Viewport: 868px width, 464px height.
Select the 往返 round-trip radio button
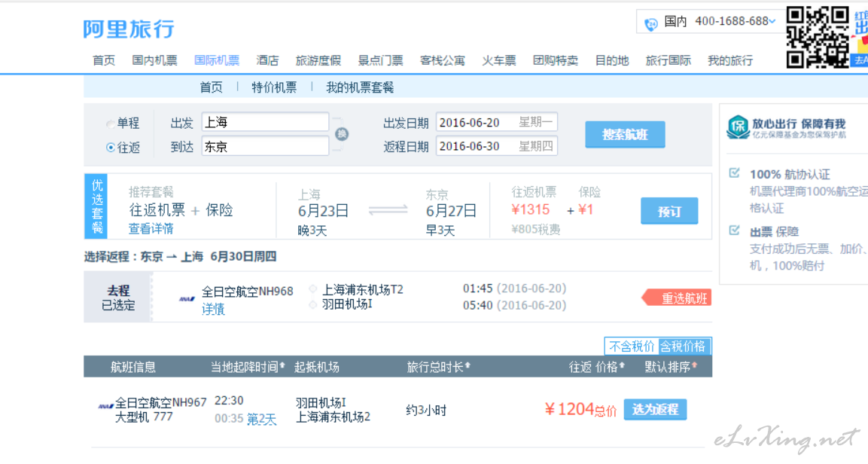pos(111,148)
